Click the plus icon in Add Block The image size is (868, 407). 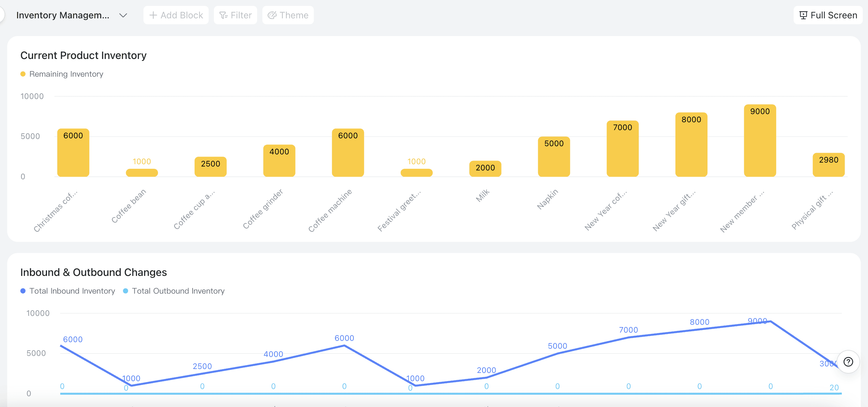tap(153, 15)
